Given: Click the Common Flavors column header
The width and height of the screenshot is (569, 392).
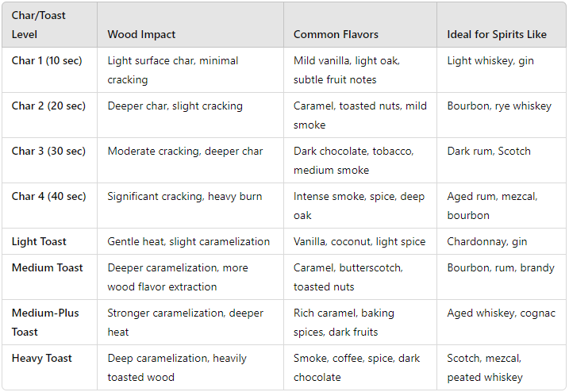Looking at the screenshot, I should click(336, 34).
